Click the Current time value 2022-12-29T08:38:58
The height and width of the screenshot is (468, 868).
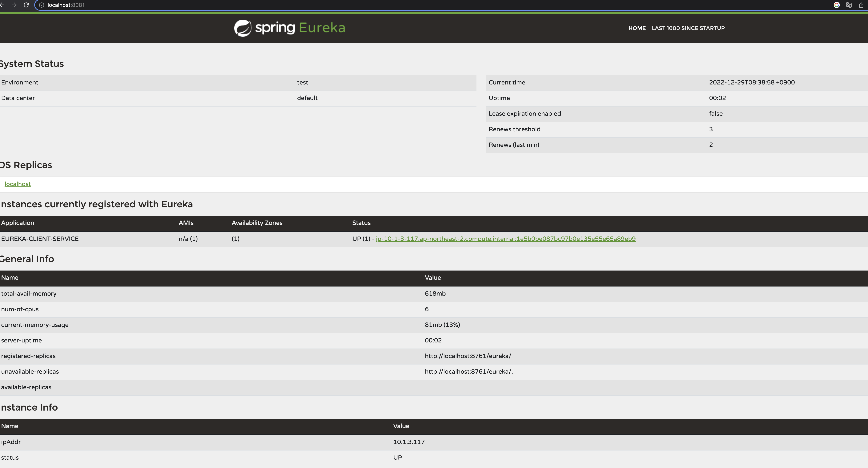752,83
